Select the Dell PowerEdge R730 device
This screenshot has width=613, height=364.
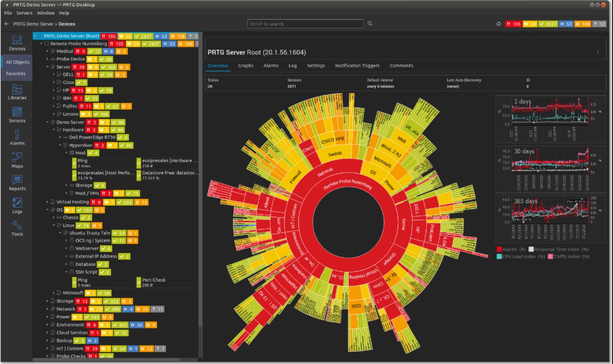coord(92,137)
